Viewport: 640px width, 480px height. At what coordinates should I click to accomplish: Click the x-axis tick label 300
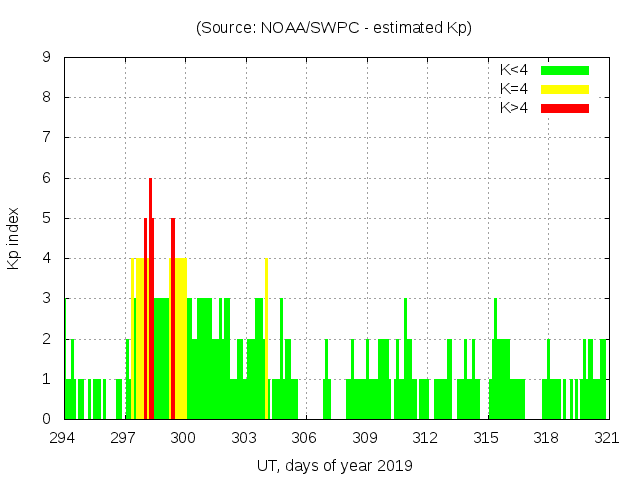pyautogui.click(x=184, y=437)
